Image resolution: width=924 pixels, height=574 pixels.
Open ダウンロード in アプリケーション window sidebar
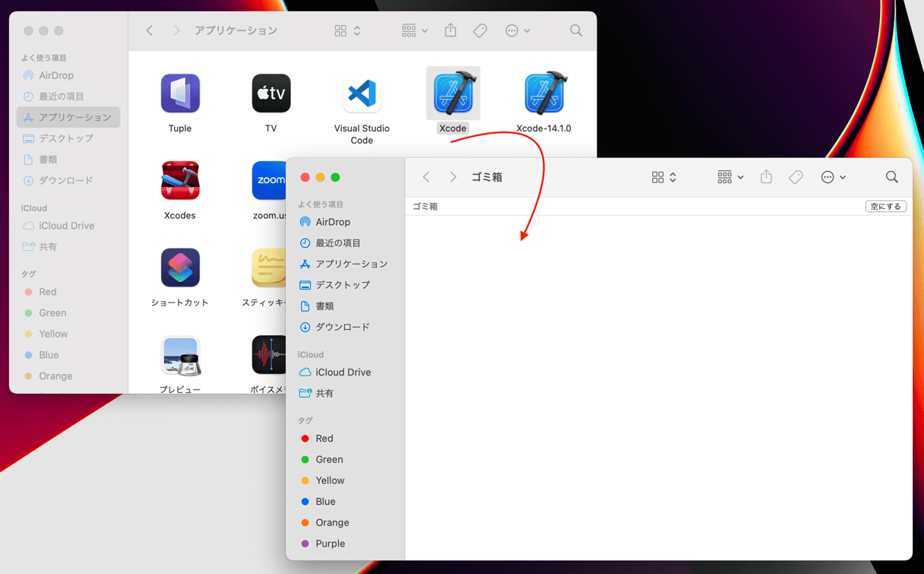pyautogui.click(x=68, y=180)
